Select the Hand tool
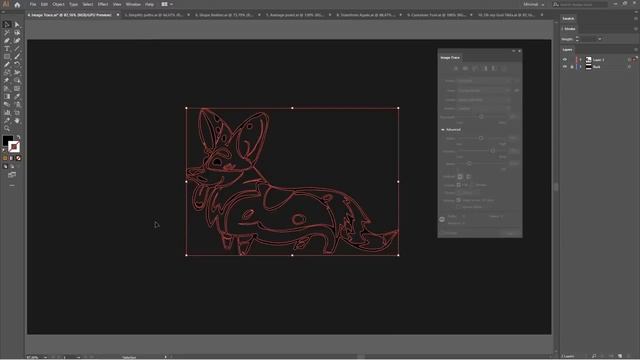640x360 pixels. pos(17,120)
